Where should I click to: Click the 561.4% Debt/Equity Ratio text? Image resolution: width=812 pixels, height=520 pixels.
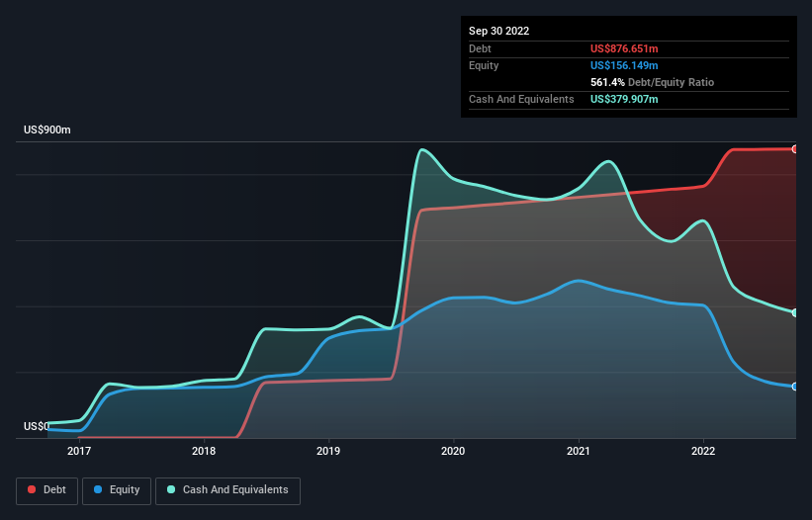[652, 82]
